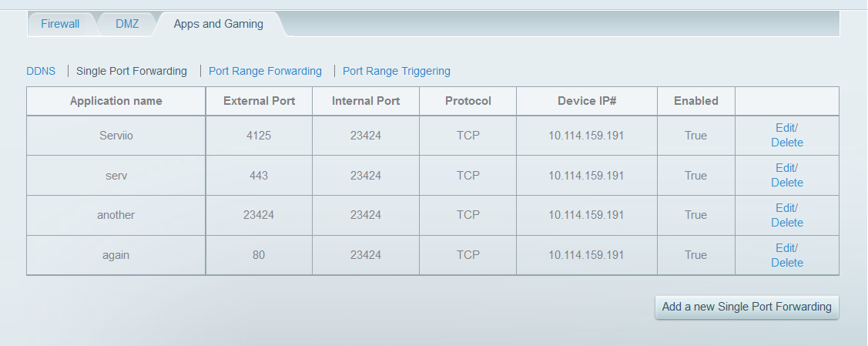The height and width of the screenshot is (346, 868).
Task: Delete the rule named another
Action: 786,223
